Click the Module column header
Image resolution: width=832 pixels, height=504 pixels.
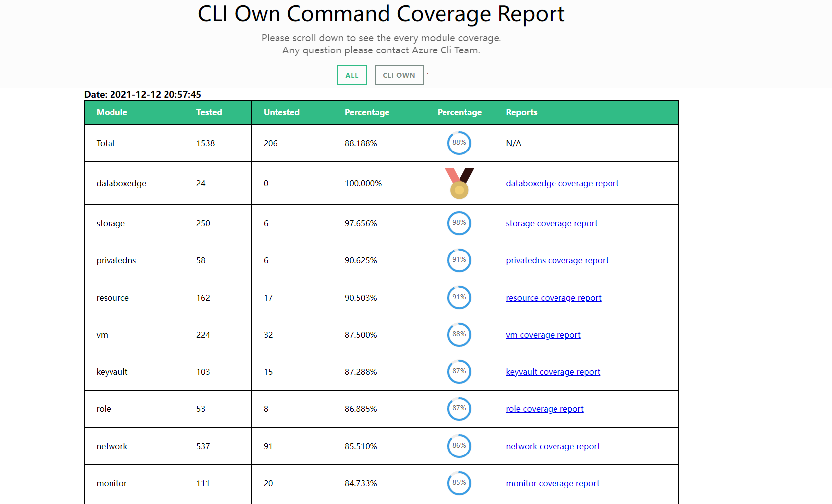tap(134, 112)
